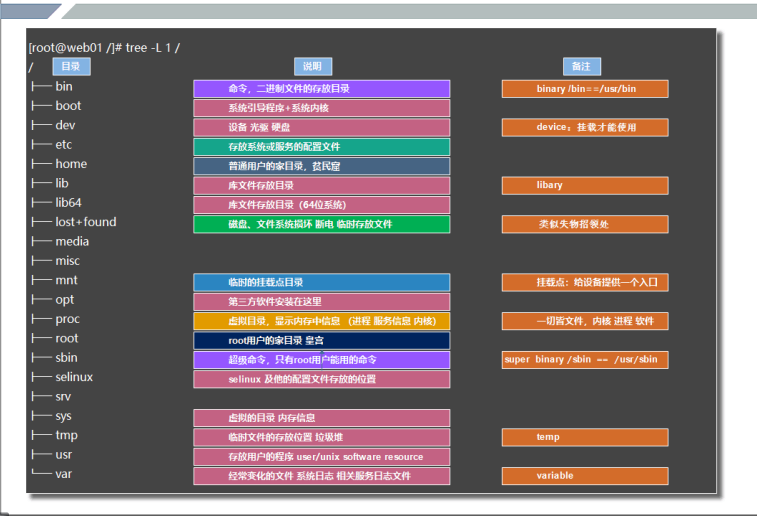Click the command line 'tree -L 1 /'
The width and height of the screenshot is (757, 516).
pyautogui.click(x=153, y=47)
